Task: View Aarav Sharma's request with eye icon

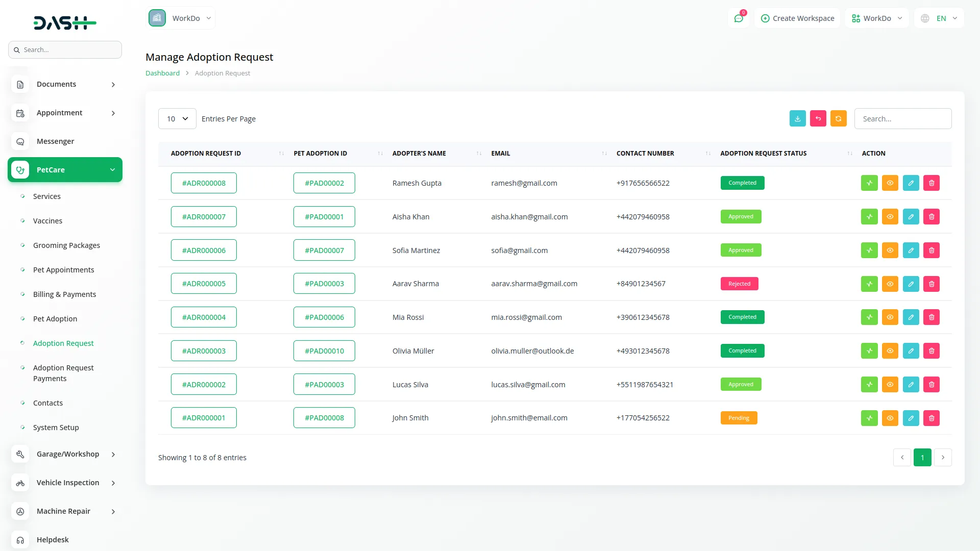Action: coord(890,284)
